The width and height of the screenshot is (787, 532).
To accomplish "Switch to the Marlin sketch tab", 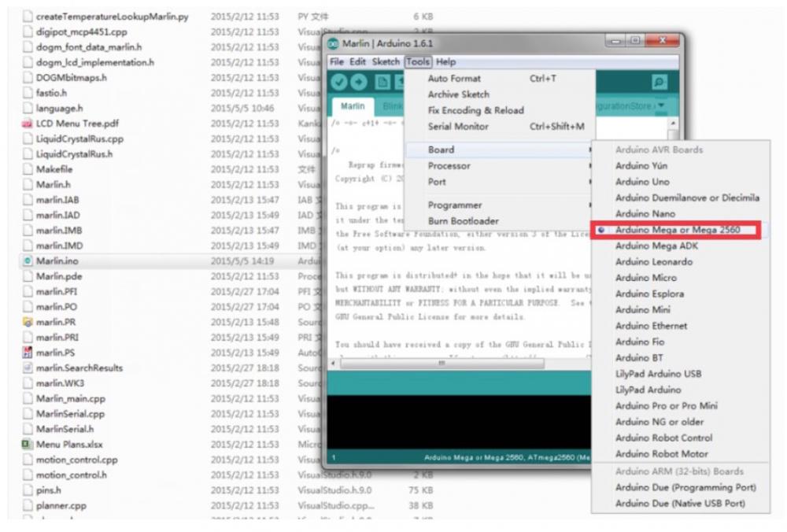I will (x=353, y=106).
